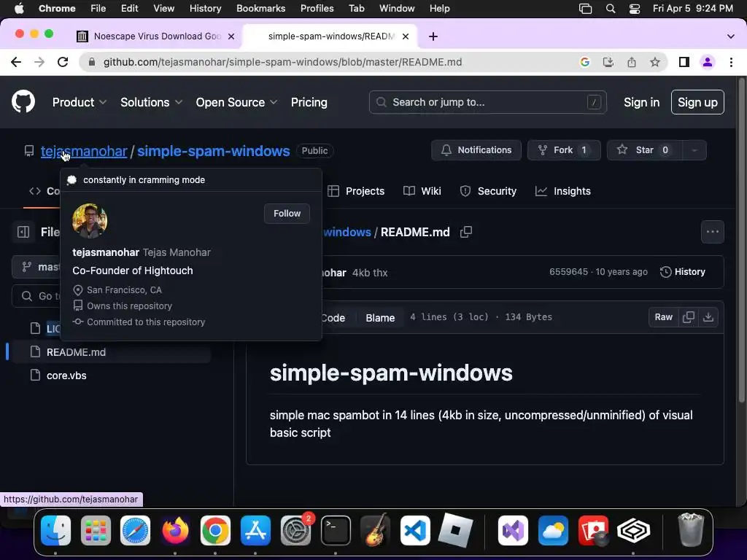This screenshot has width=747, height=560.
Task: Switch to the Wiki repository tab
Action: point(422,191)
